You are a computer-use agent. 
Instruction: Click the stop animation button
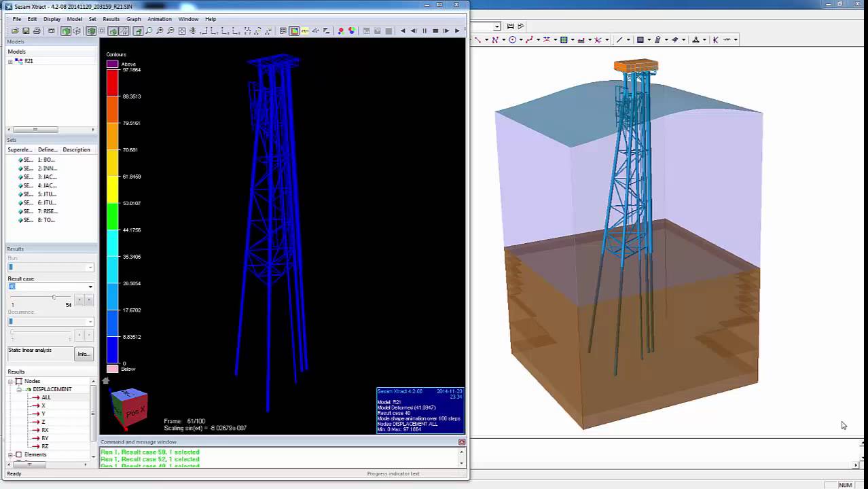435,31
